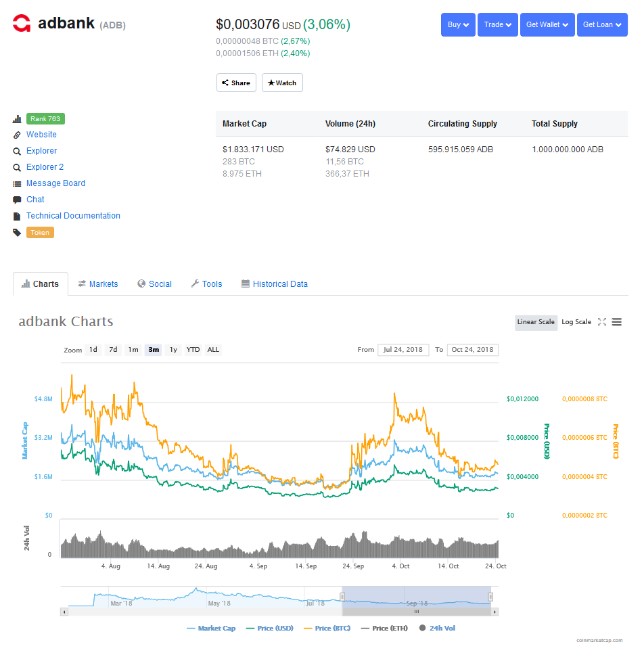Click the adbank logo icon
Viewport: 644px width, 659px height.
click(x=22, y=23)
